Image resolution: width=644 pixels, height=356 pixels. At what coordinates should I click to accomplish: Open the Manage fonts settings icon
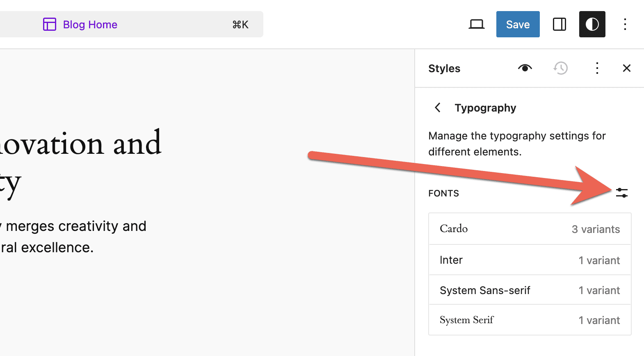tap(622, 193)
